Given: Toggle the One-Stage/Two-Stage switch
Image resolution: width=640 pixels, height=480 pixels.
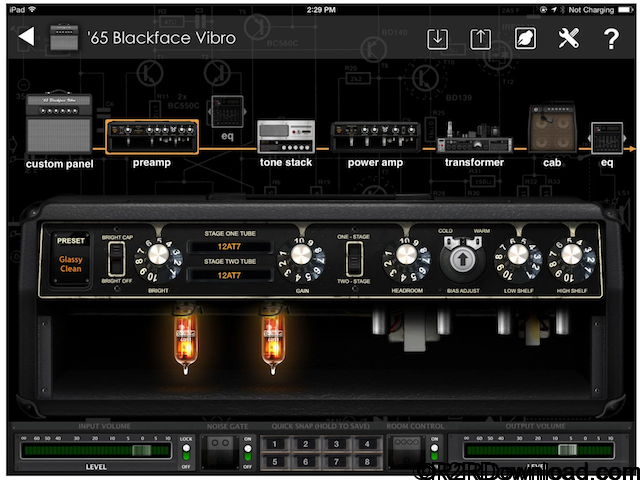Looking at the screenshot, I should coord(353,259).
